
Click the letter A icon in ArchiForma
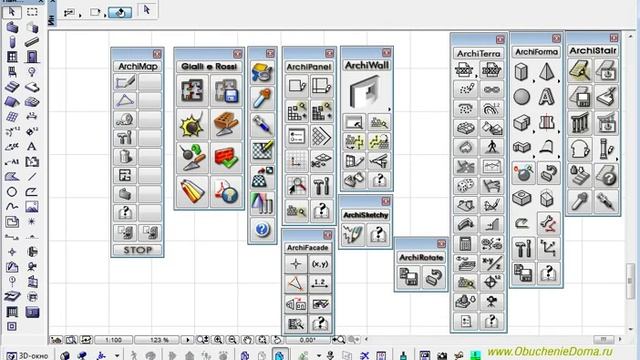547,97
